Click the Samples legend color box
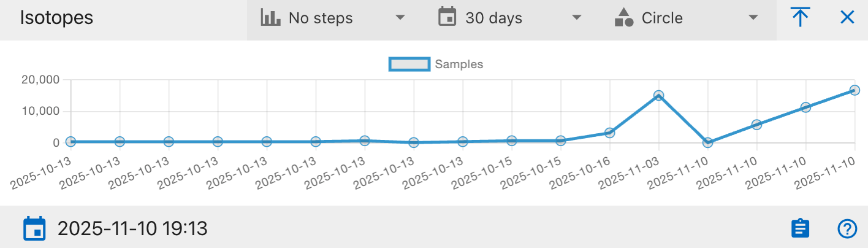Image resolution: width=868 pixels, height=248 pixels. [x=409, y=64]
